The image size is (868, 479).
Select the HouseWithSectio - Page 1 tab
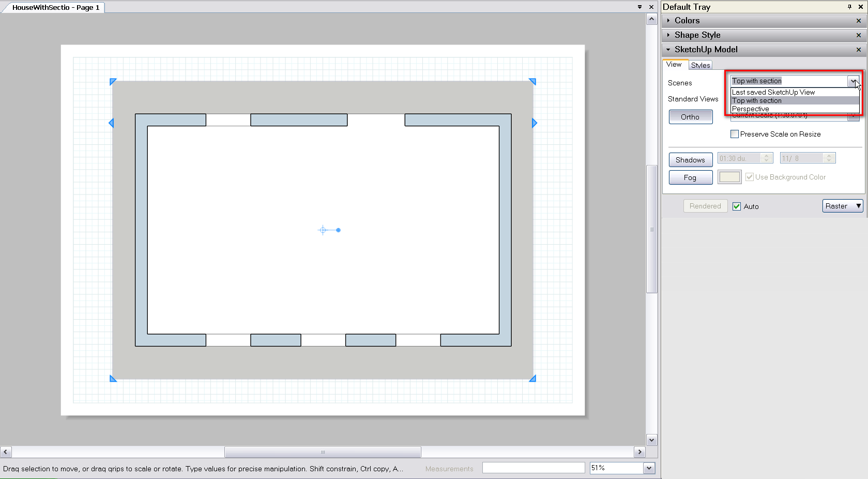[x=56, y=7]
